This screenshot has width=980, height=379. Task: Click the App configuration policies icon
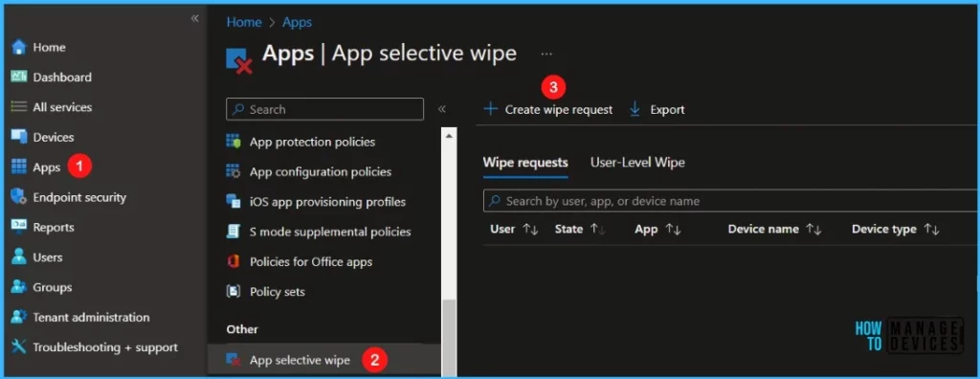(x=234, y=172)
